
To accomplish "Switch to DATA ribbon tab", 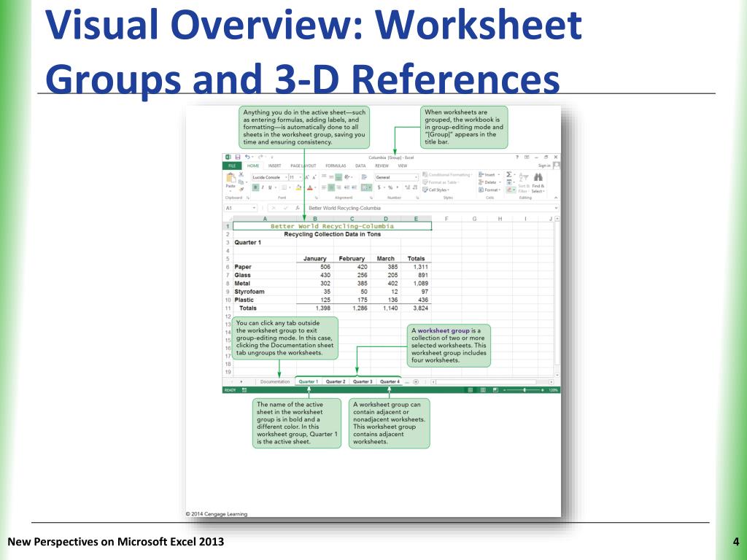I will click(360, 166).
